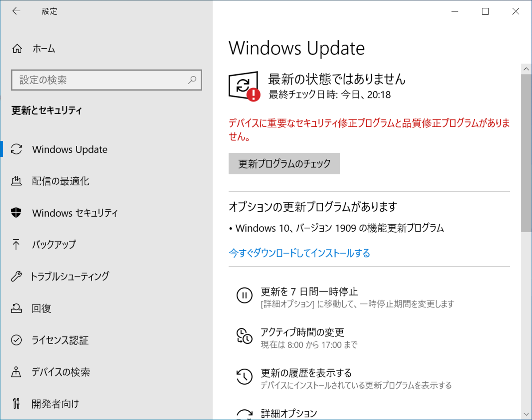The width and height of the screenshot is (532, 420).
Task: Maximize the 設定 window
Action: pyautogui.click(x=485, y=12)
